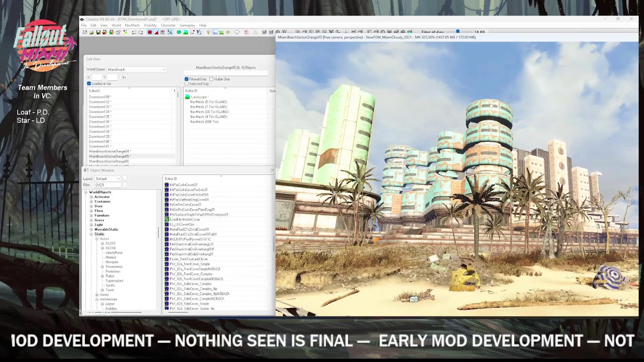Open the Landscape editing toolbar icon
This screenshot has height=362, width=644.
(x=186, y=32)
